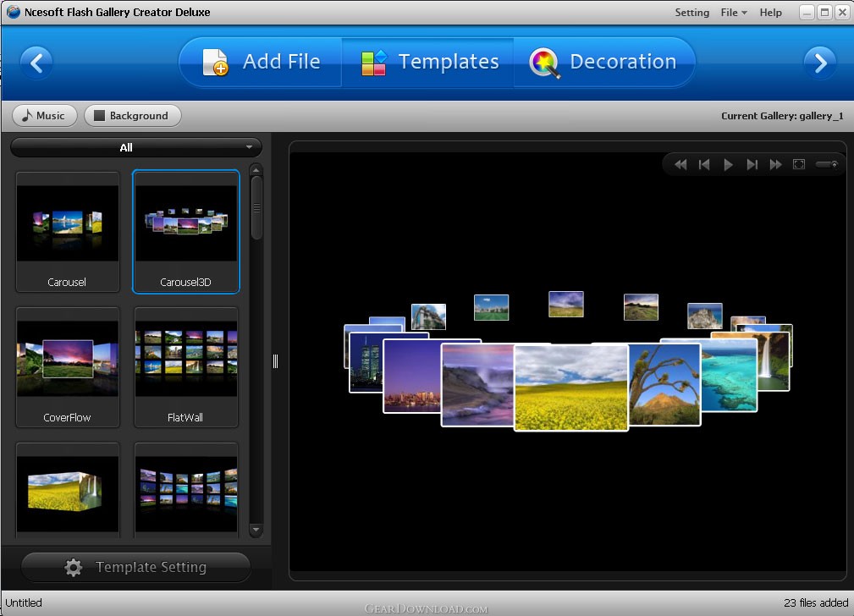Close the Flash Gallery Creator window
Image resolution: width=854 pixels, height=616 pixels.
842,12
